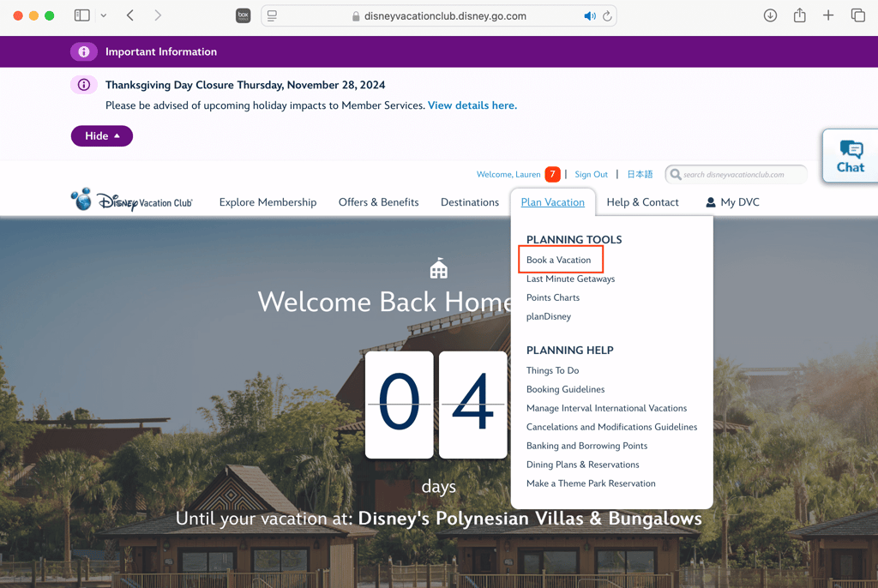Open Things To Do
Viewport: 878px width, 588px height.
[553, 370]
